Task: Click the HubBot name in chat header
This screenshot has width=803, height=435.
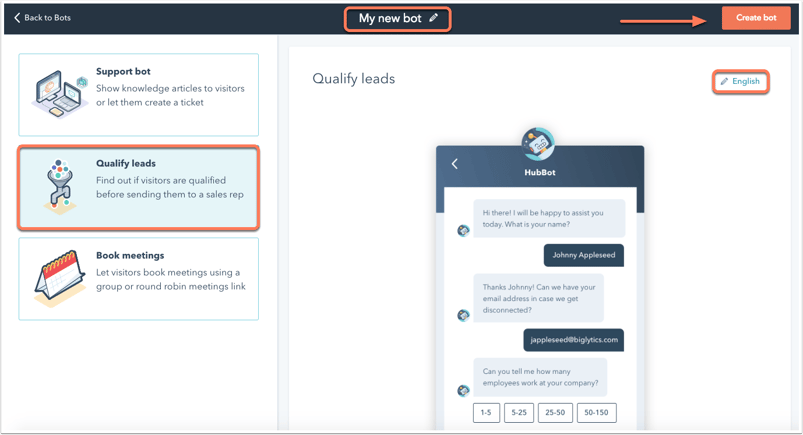Action: 540,173
